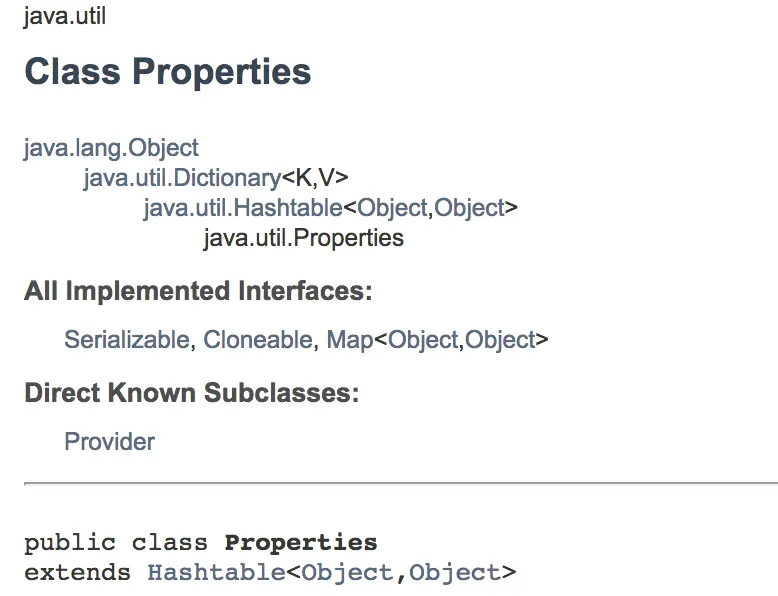Open the Provider subclass link
The image size is (778, 596).
click(x=109, y=441)
